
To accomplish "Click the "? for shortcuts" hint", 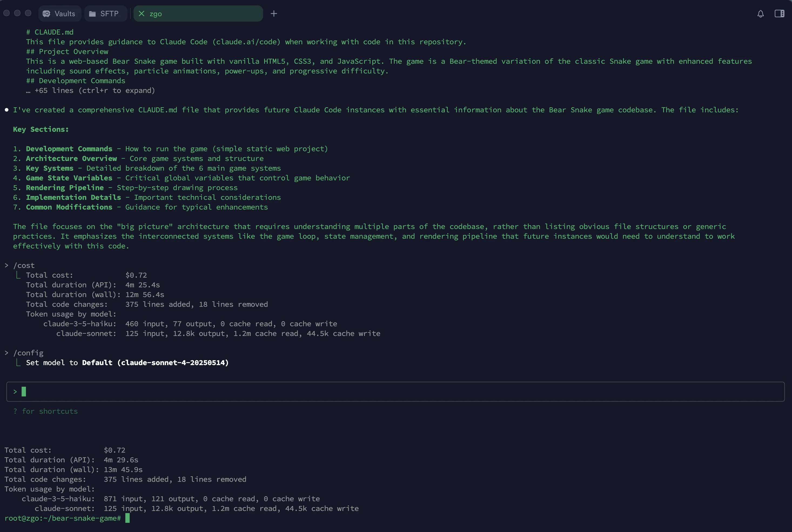I will click(45, 411).
